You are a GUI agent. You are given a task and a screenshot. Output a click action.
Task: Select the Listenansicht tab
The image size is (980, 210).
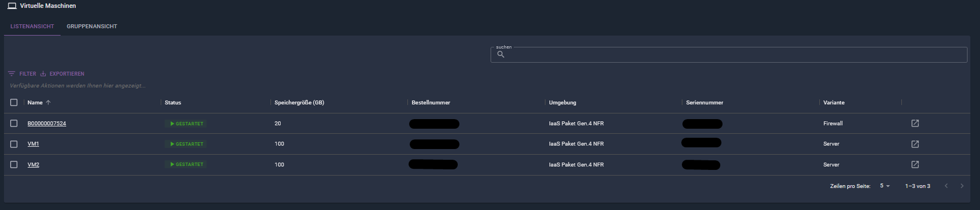32,27
